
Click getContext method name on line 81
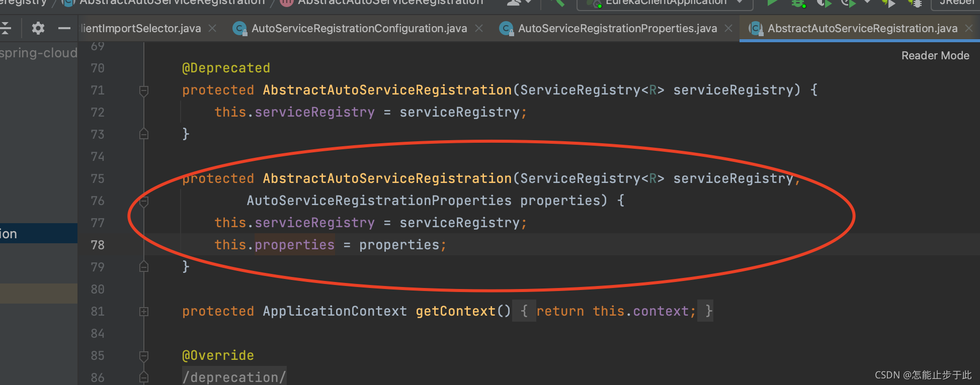point(455,312)
